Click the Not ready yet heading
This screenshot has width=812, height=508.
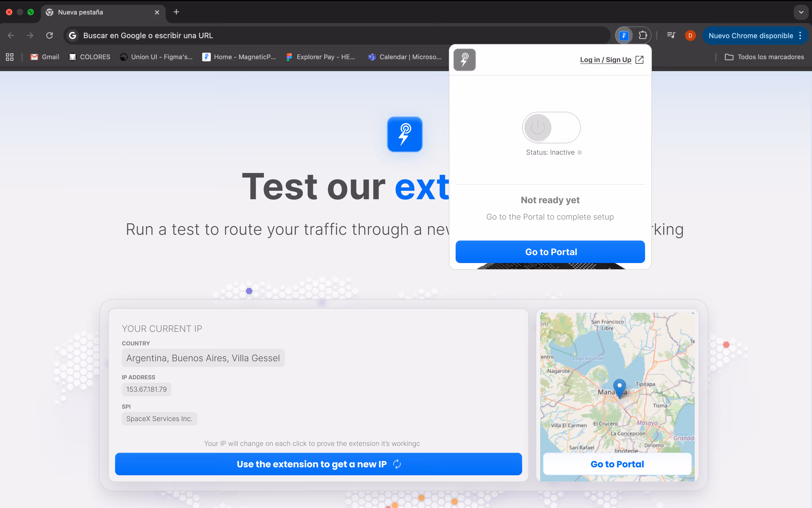click(550, 200)
